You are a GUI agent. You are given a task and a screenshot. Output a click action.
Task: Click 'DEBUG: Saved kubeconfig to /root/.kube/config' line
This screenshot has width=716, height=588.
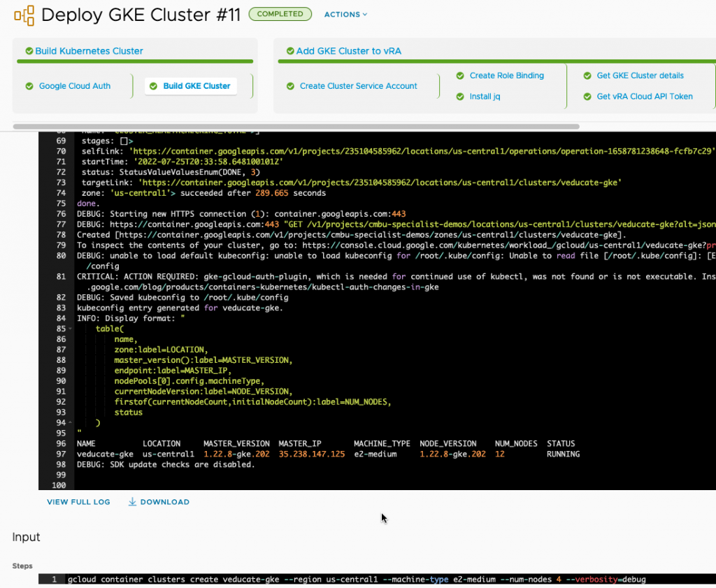click(182, 298)
